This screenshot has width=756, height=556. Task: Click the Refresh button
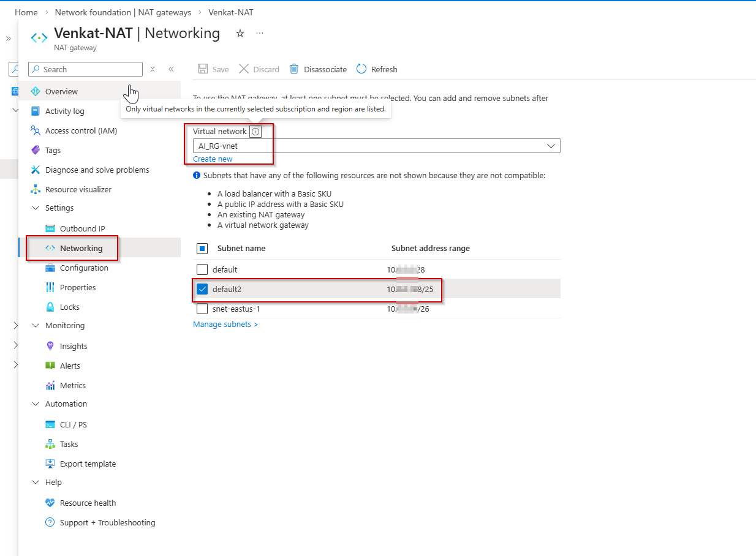point(377,69)
